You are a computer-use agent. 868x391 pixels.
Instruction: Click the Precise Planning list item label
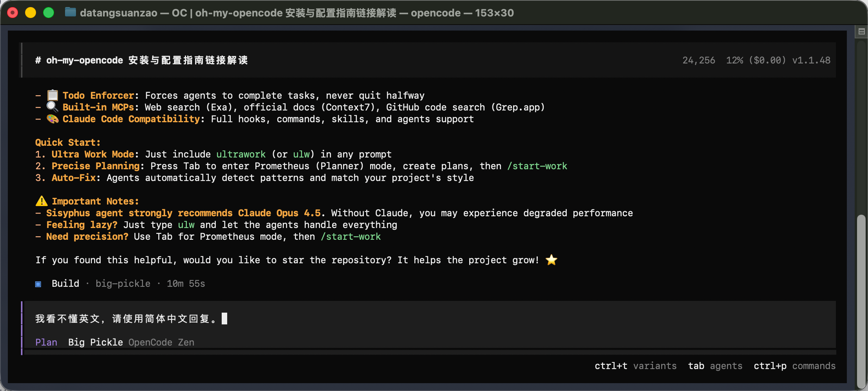tap(96, 166)
